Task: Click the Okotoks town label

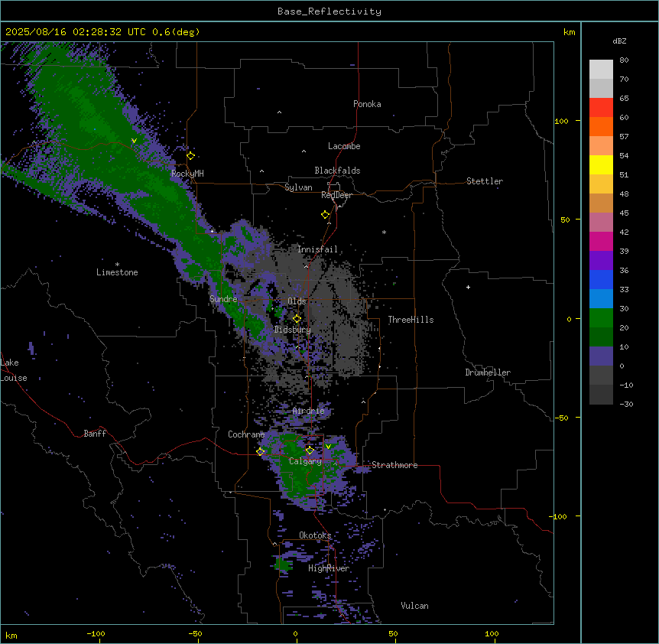Action: (315, 535)
